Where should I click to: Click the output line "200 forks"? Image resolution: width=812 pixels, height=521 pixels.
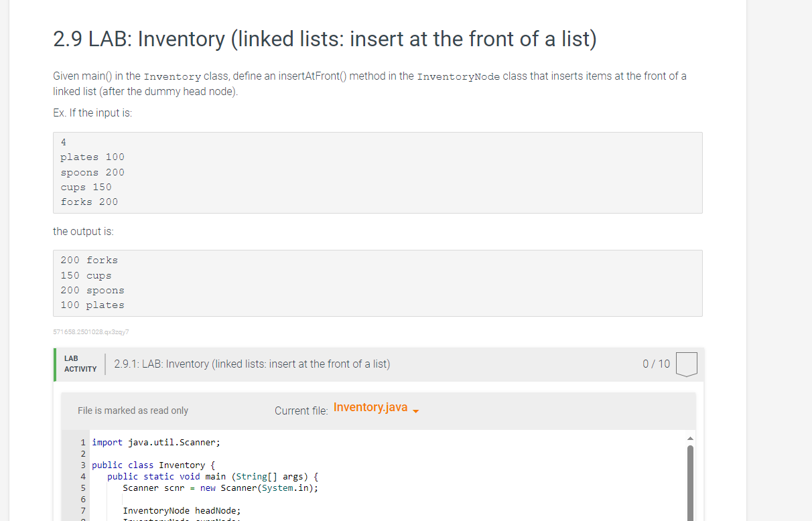pos(89,260)
